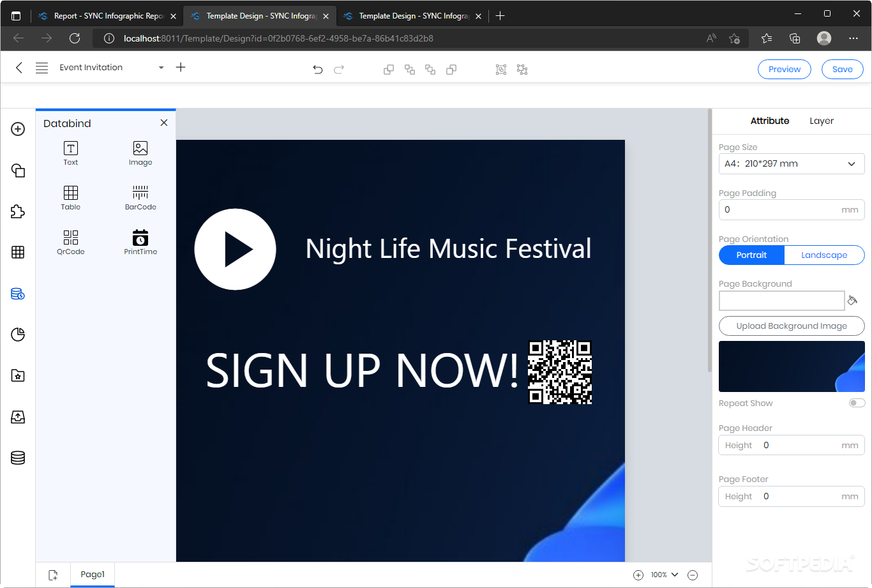Screen dimensions: 872x588
Task: Click the group elements icon
Action: point(501,70)
